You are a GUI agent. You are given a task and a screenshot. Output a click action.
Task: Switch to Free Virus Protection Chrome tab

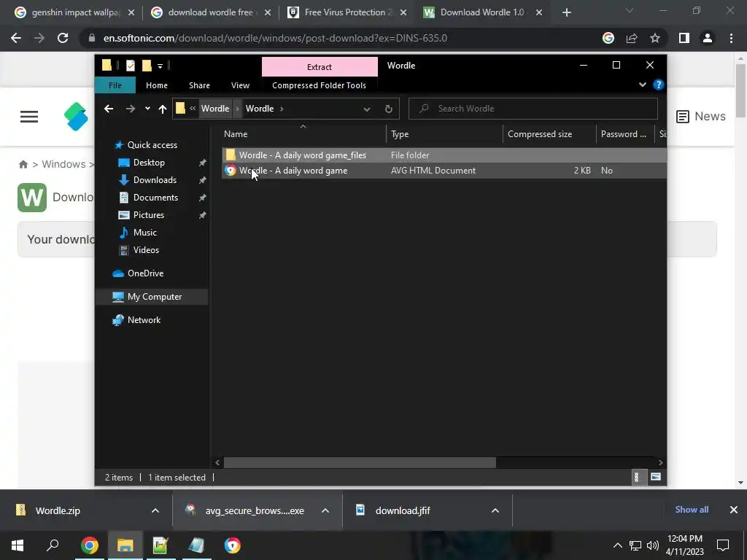[347, 12]
